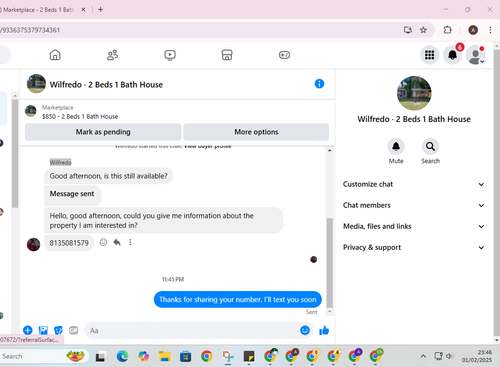Reply to the 8135081579 message
The width and height of the screenshot is (500, 367).
(x=117, y=242)
